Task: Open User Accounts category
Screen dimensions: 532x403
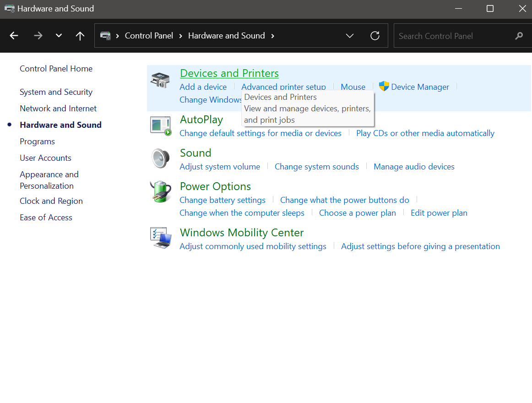Action: pos(45,158)
